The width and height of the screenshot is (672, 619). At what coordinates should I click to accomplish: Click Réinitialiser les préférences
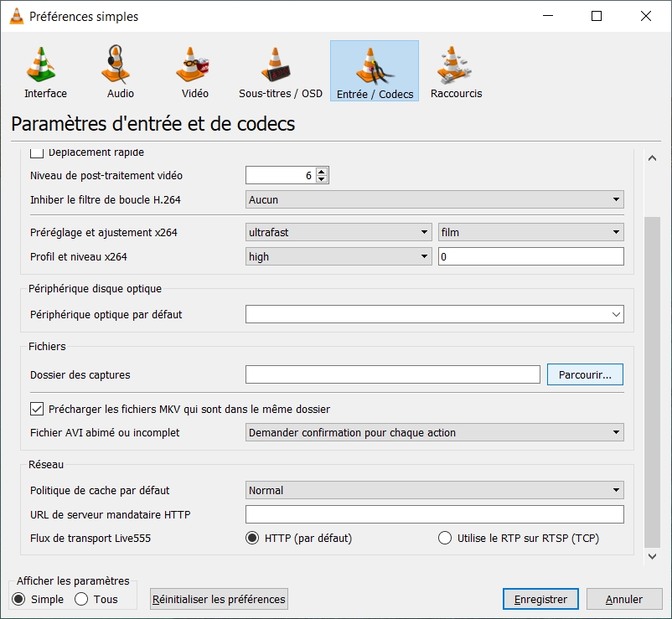(x=218, y=599)
